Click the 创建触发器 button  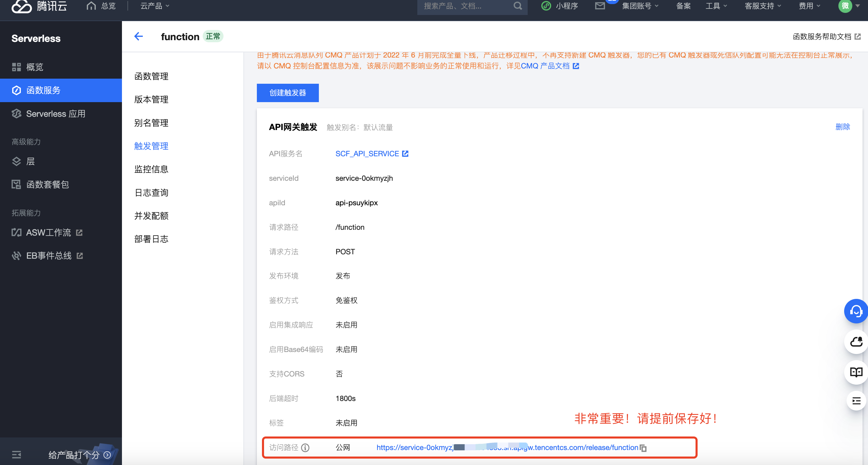[x=288, y=93]
